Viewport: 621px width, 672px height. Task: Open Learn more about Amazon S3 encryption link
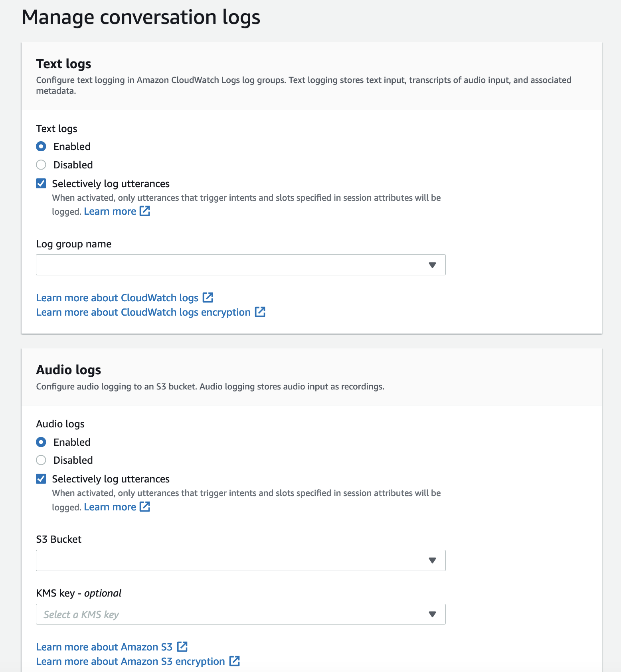tap(130, 662)
